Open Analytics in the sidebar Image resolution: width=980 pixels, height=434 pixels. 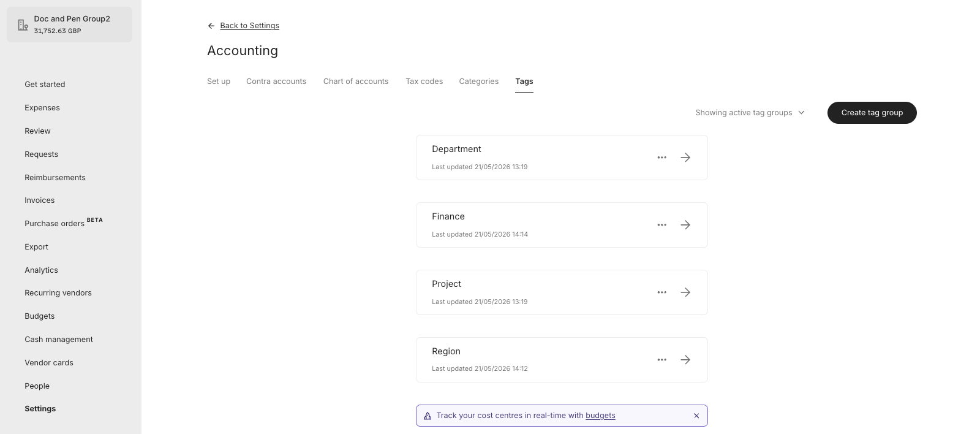(41, 270)
